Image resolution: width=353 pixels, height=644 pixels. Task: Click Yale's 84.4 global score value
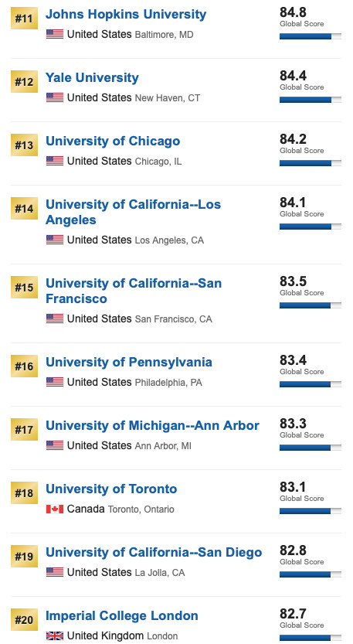click(293, 76)
